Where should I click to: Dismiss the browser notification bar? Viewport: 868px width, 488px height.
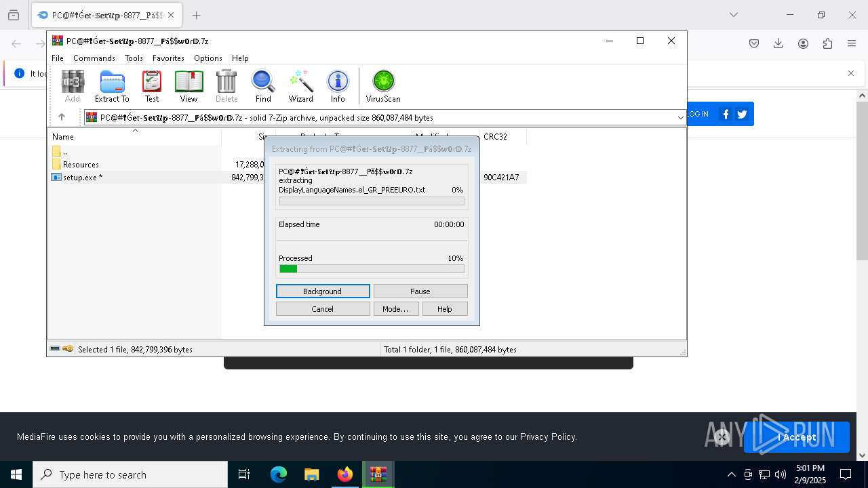click(x=851, y=73)
